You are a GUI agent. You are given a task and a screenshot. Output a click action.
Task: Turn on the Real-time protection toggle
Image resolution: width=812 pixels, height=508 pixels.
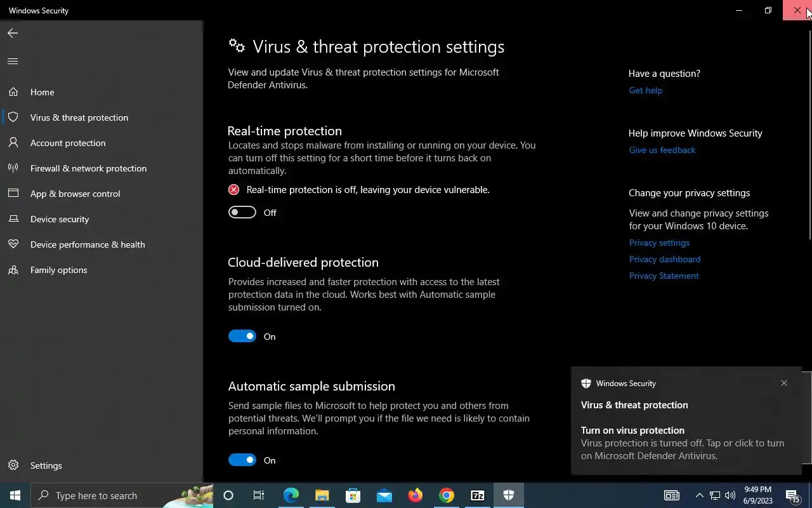click(242, 212)
